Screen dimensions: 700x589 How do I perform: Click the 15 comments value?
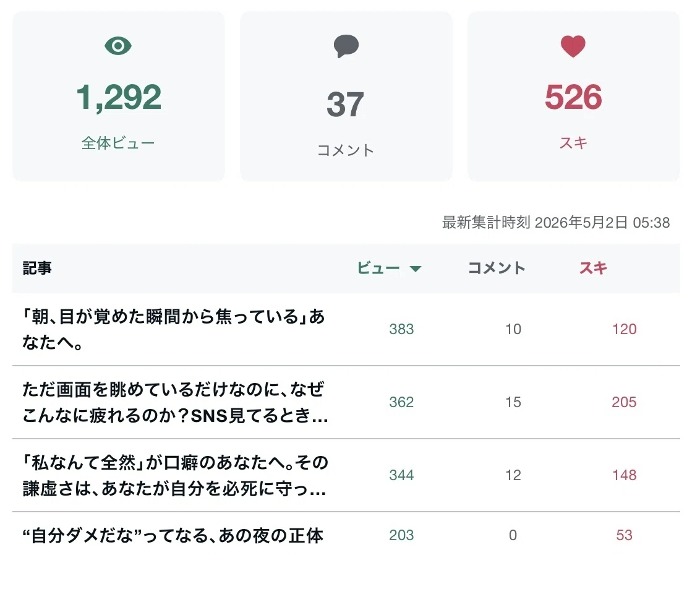tap(513, 402)
